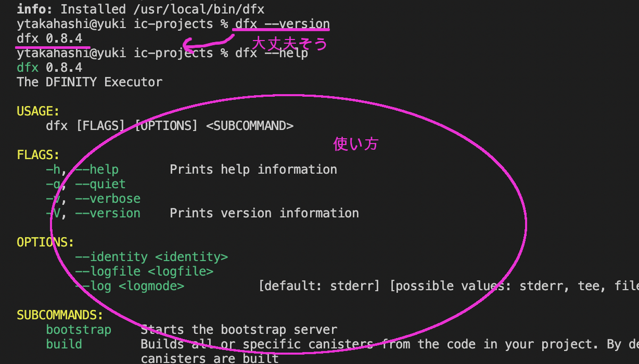Click the '--verbose' flag text

(108, 198)
